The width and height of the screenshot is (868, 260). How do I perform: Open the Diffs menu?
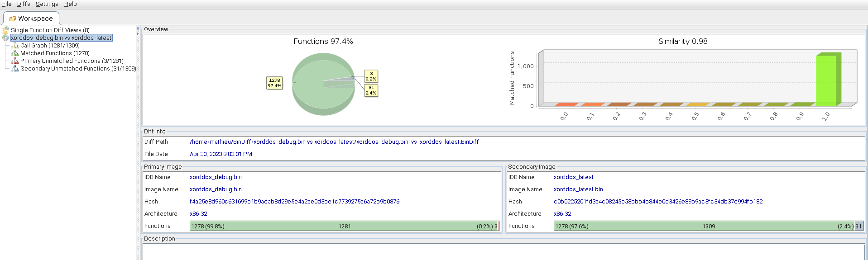click(24, 4)
